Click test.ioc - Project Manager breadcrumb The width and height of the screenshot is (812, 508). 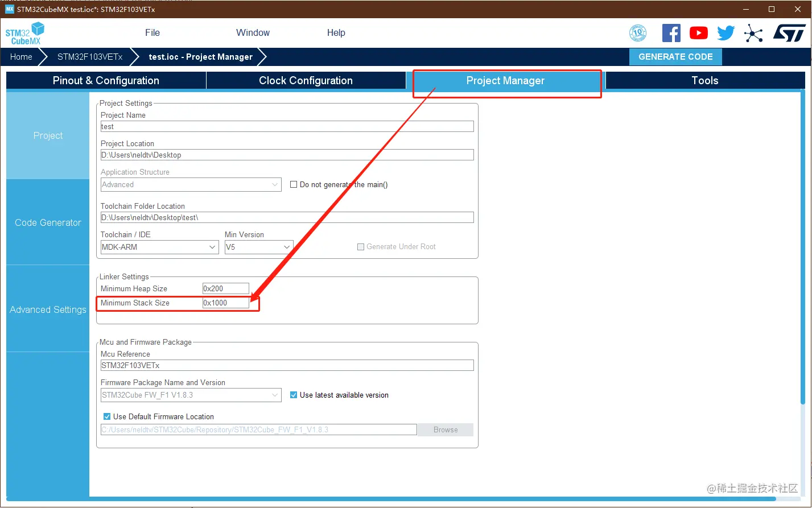[x=201, y=57]
